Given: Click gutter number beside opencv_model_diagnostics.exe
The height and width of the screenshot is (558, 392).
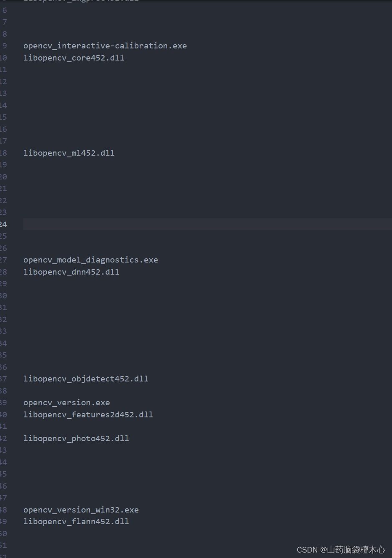Looking at the screenshot, I should tap(3, 260).
